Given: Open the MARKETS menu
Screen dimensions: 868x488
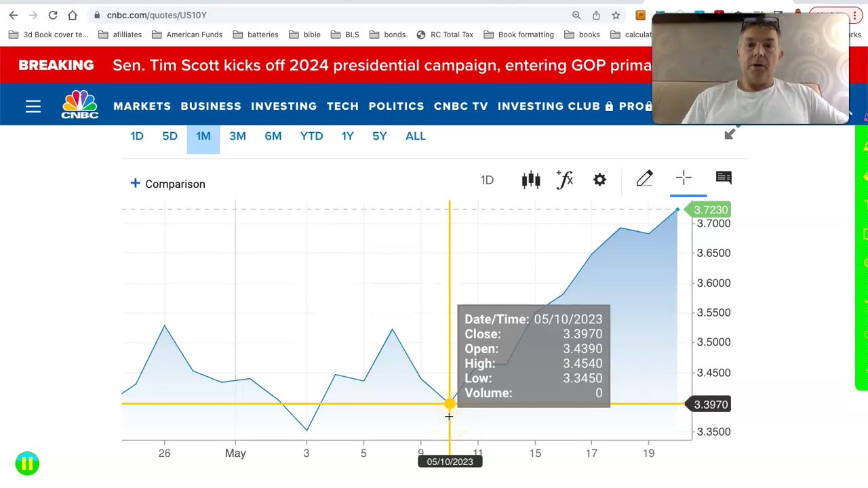Looking at the screenshot, I should [x=142, y=106].
